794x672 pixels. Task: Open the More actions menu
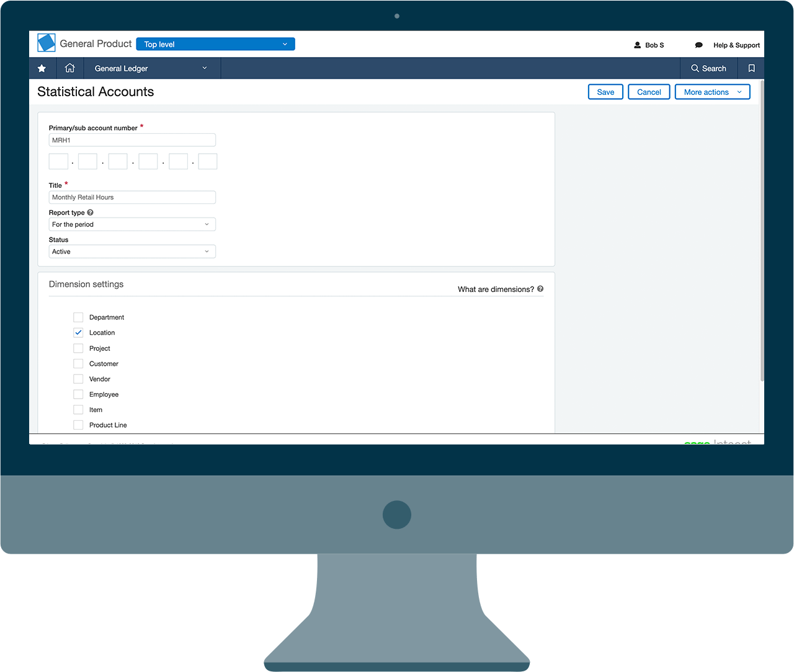pos(712,92)
